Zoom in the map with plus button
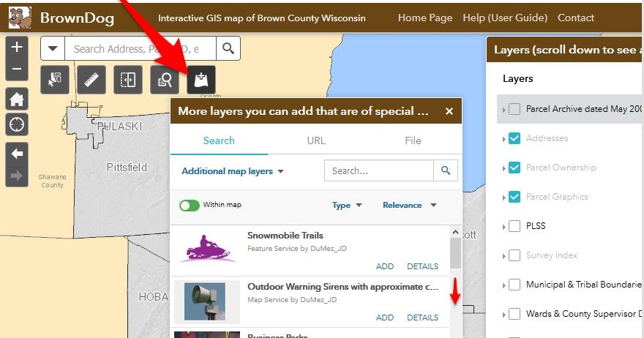 click(17, 47)
